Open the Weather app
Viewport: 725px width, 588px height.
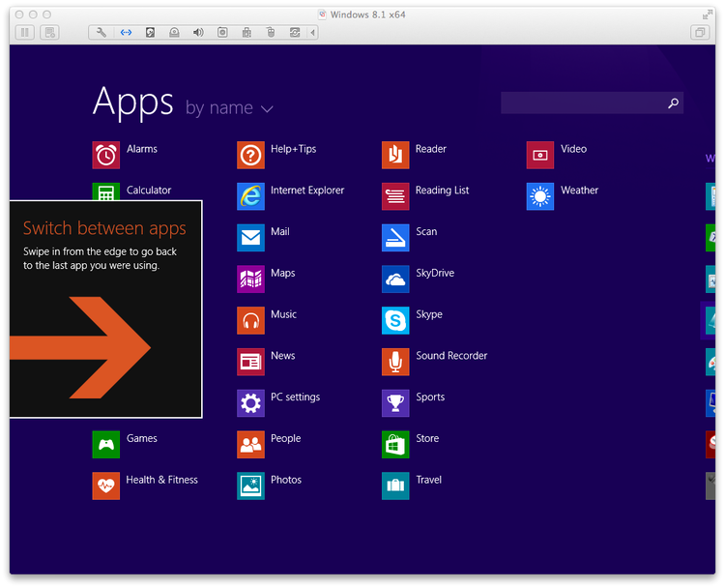point(540,196)
